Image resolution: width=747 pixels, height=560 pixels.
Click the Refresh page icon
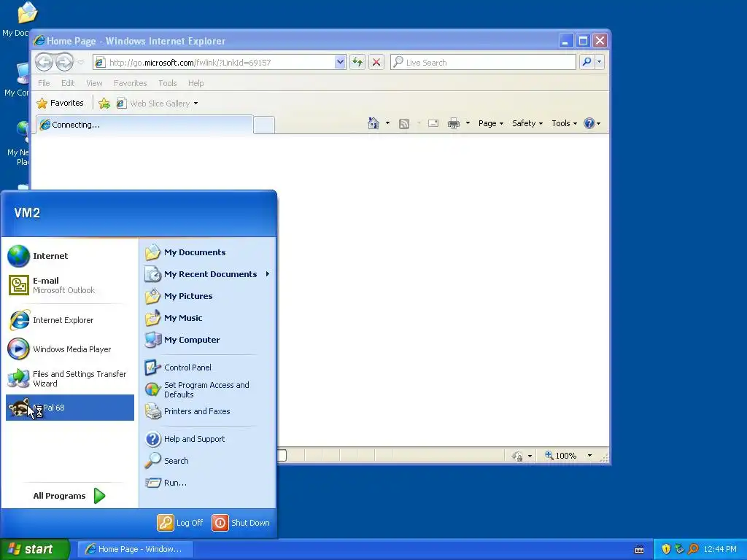coord(357,62)
